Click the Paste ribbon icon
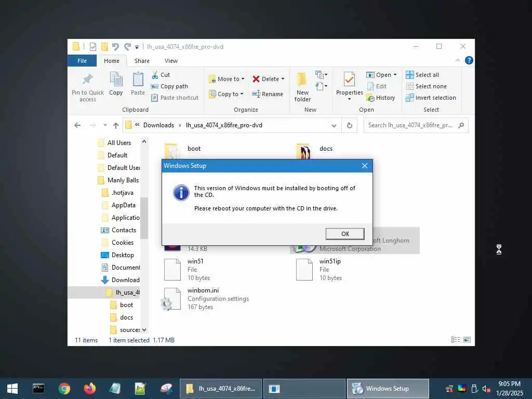This screenshot has height=399, width=532. click(x=138, y=79)
